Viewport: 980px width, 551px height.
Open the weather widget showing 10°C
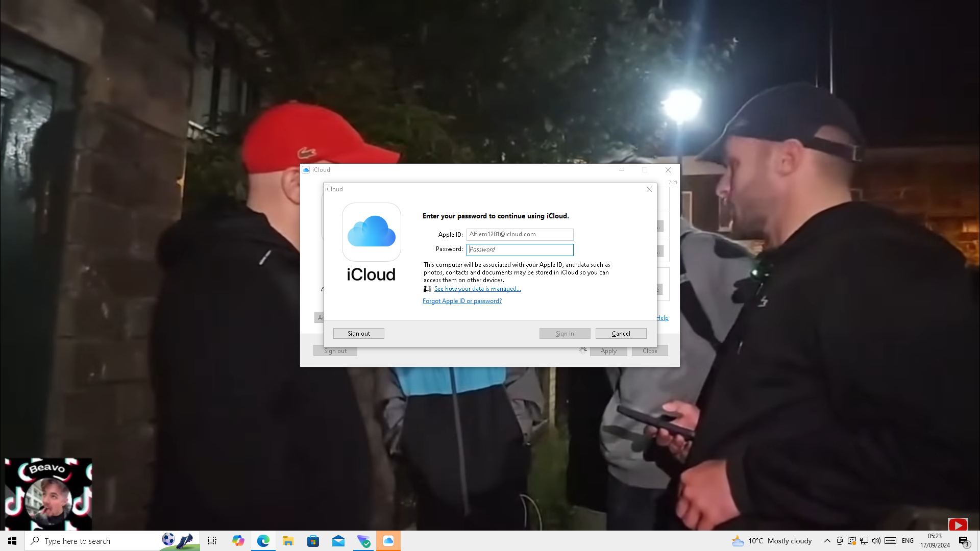[772, 541]
